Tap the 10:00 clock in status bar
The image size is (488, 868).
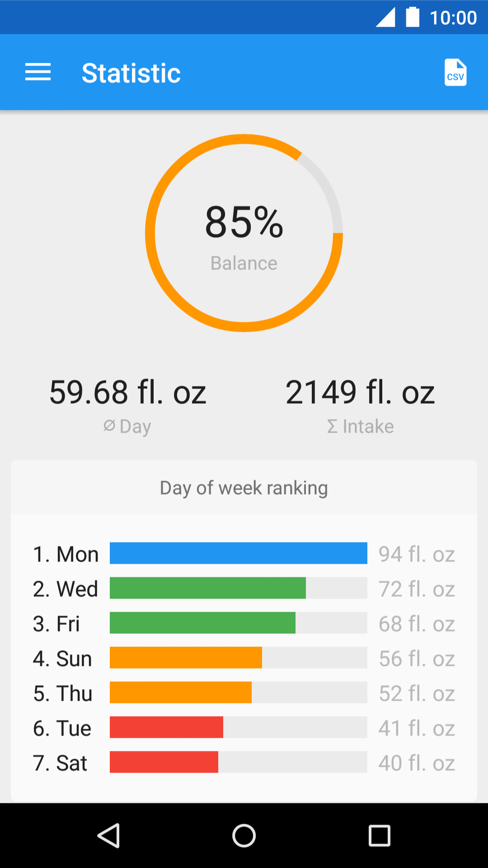point(453,18)
